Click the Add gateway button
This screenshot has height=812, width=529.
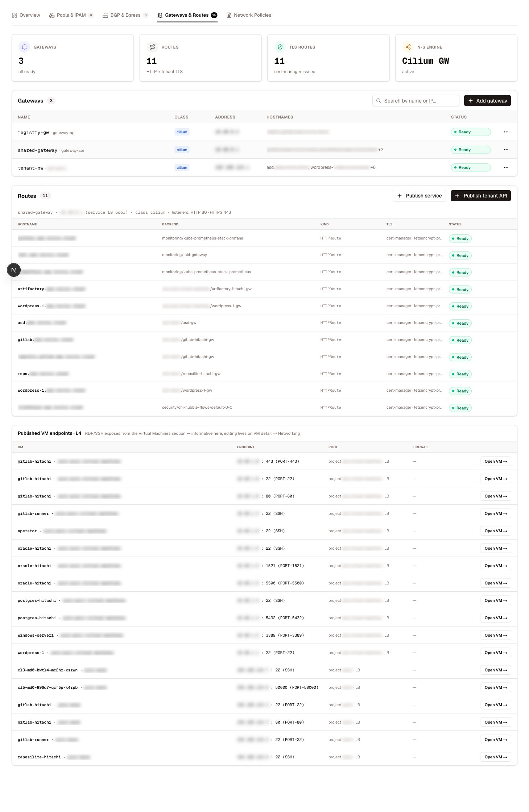click(487, 101)
